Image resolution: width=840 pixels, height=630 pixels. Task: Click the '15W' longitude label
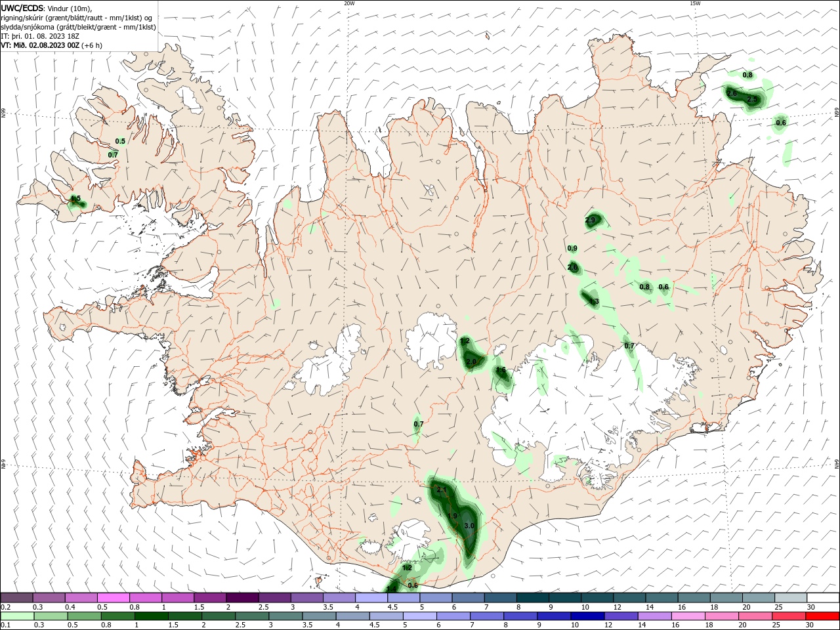click(x=695, y=3)
